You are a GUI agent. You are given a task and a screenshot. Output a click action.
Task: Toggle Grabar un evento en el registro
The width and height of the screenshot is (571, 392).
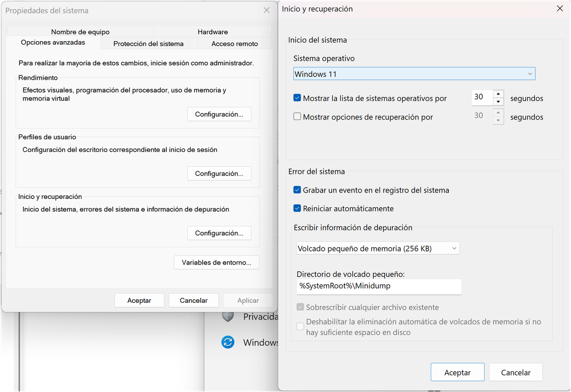point(297,190)
